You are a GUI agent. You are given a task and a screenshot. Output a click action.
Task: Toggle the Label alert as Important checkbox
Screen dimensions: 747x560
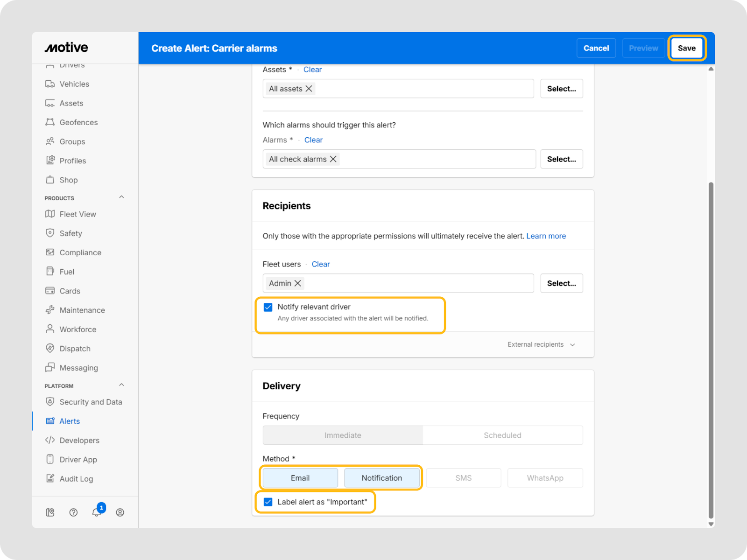pos(268,502)
